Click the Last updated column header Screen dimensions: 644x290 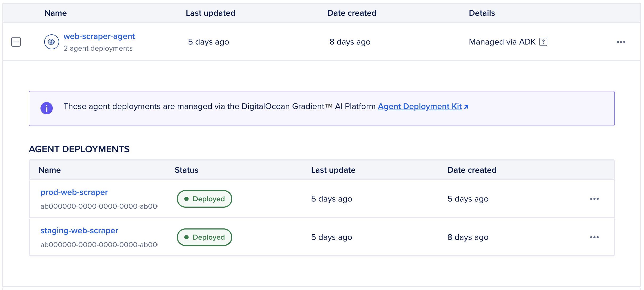coord(210,13)
